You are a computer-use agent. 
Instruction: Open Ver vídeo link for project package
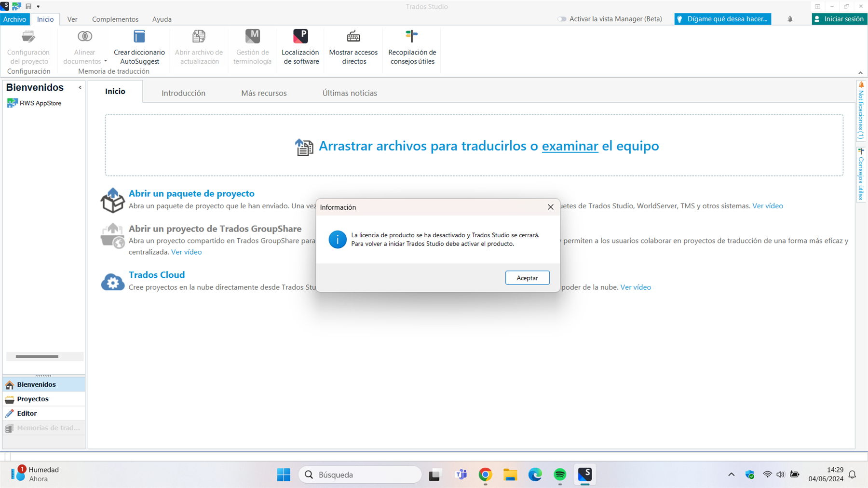pyautogui.click(x=768, y=206)
